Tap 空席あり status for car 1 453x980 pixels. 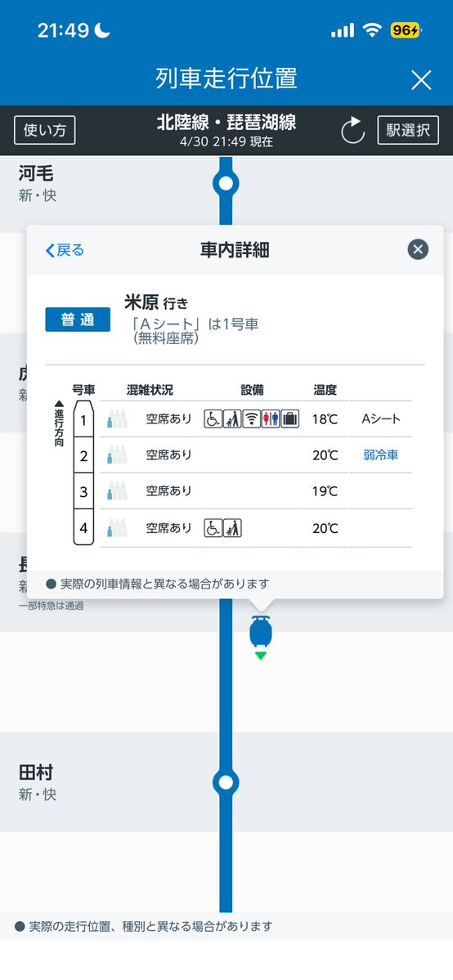(x=169, y=418)
